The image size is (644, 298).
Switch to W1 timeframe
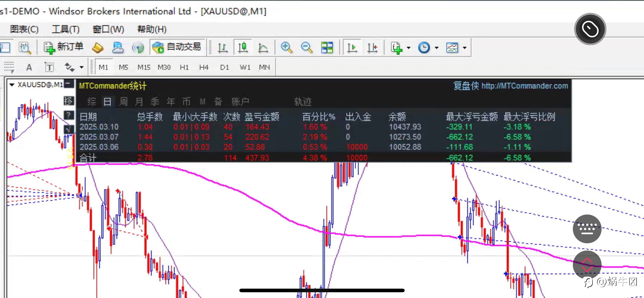tap(245, 67)
